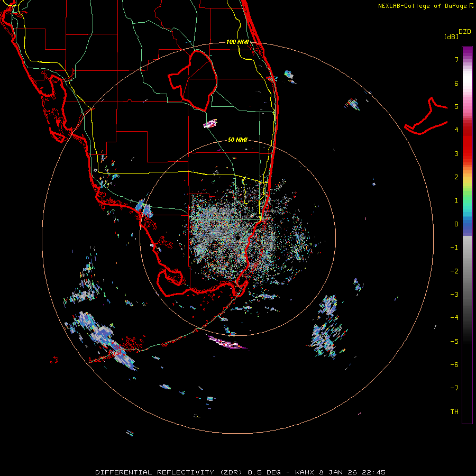Click the -6 dB scale label
Image resolution: width=476 pixels, height=476 pixels.
[454, 364]
